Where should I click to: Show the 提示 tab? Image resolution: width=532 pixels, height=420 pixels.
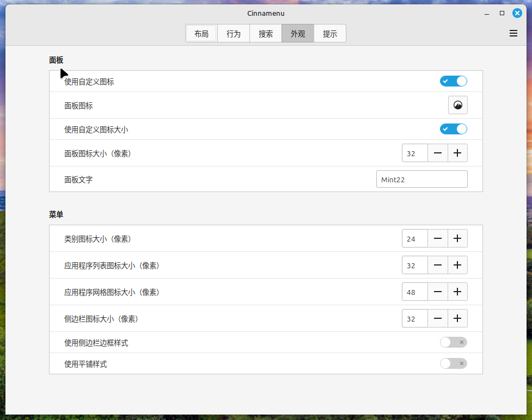(330, 34)
